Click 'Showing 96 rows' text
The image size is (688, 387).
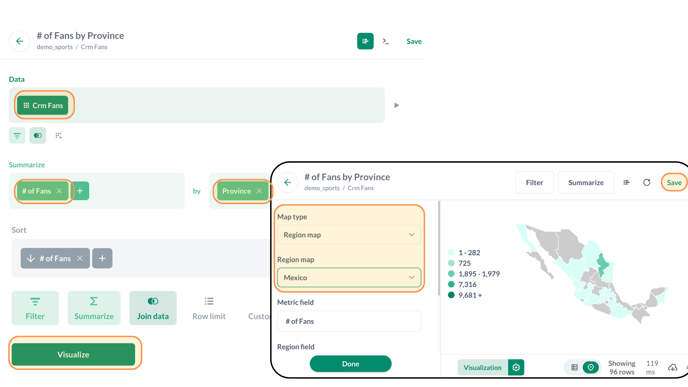click(622, 368)
